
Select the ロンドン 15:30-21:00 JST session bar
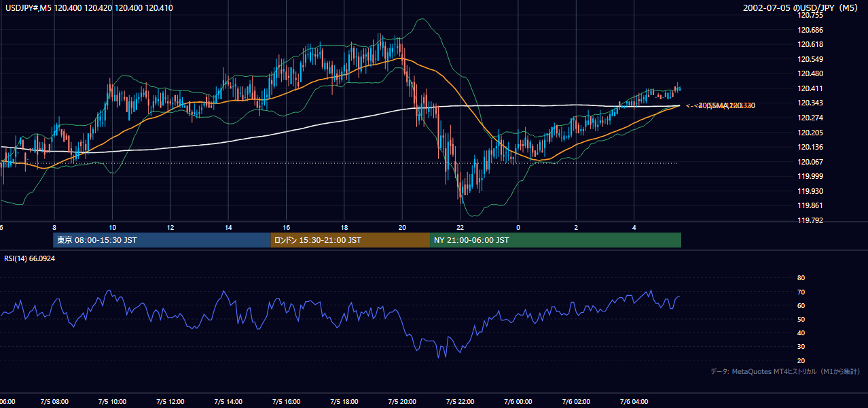(x=350, y=240)
